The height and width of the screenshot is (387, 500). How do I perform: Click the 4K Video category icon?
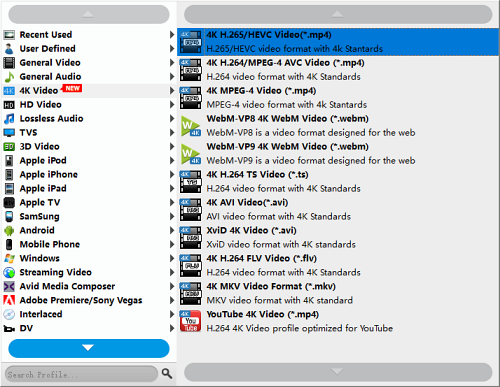click(x=9, y=91)
